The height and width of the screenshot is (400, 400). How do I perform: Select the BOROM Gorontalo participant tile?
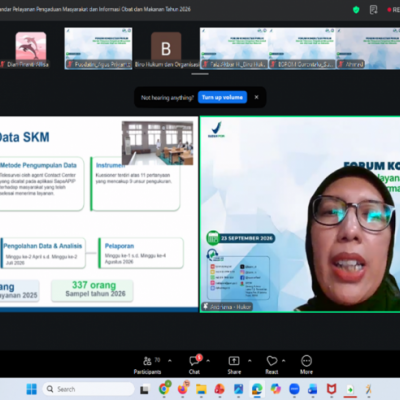tap(302, 48)
